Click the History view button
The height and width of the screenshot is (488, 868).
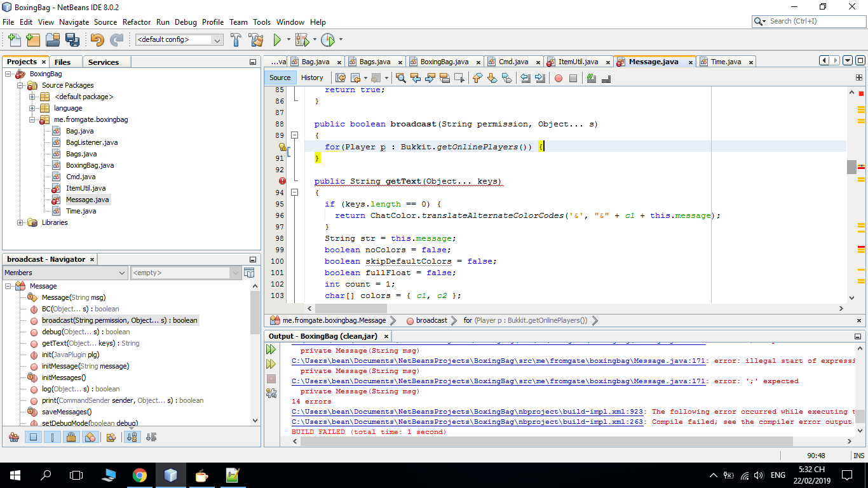tap(312, 78)
